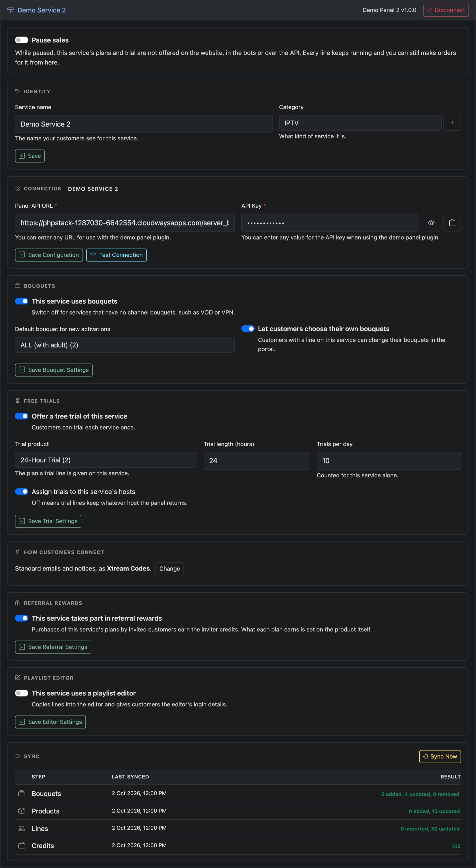This screenshot has width=476, height=868.
Task: Click the Sync section header icon
Action: (x=17, y=756)
